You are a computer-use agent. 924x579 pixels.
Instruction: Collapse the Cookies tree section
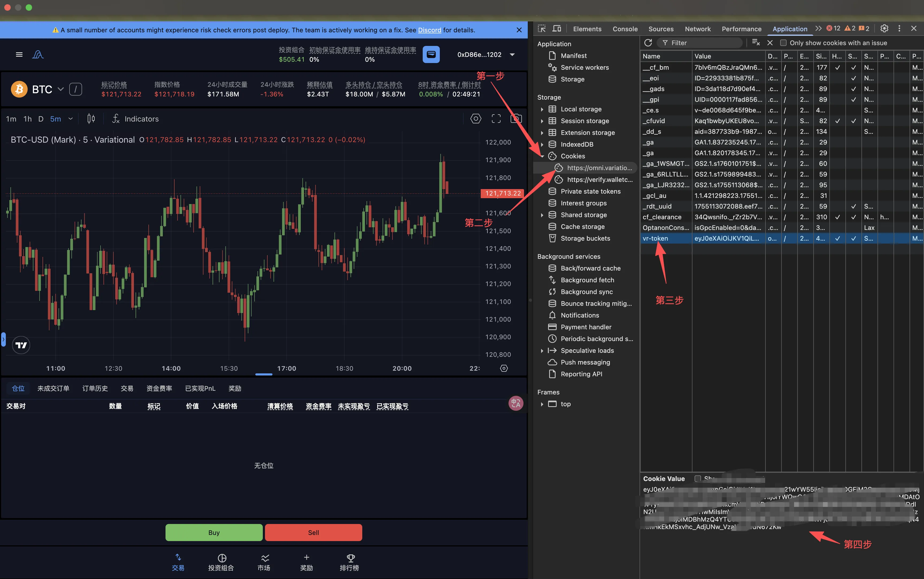tap(542, 156)
